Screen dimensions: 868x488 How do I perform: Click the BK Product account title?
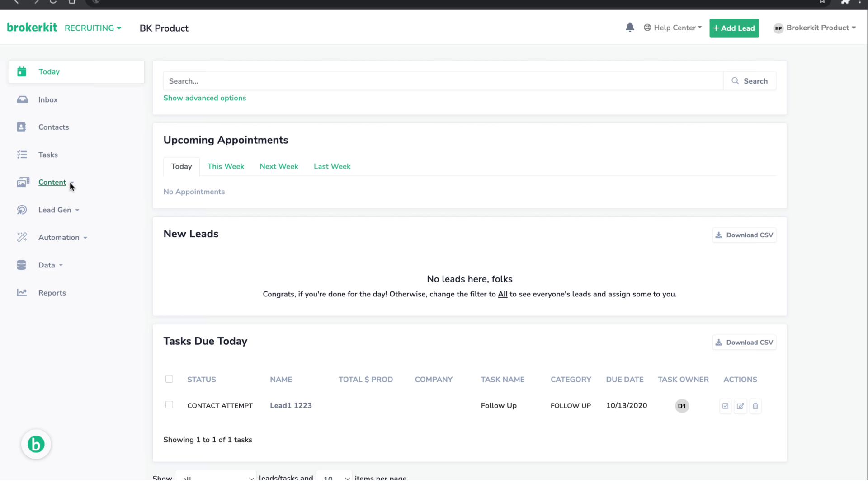coord(164,28)
